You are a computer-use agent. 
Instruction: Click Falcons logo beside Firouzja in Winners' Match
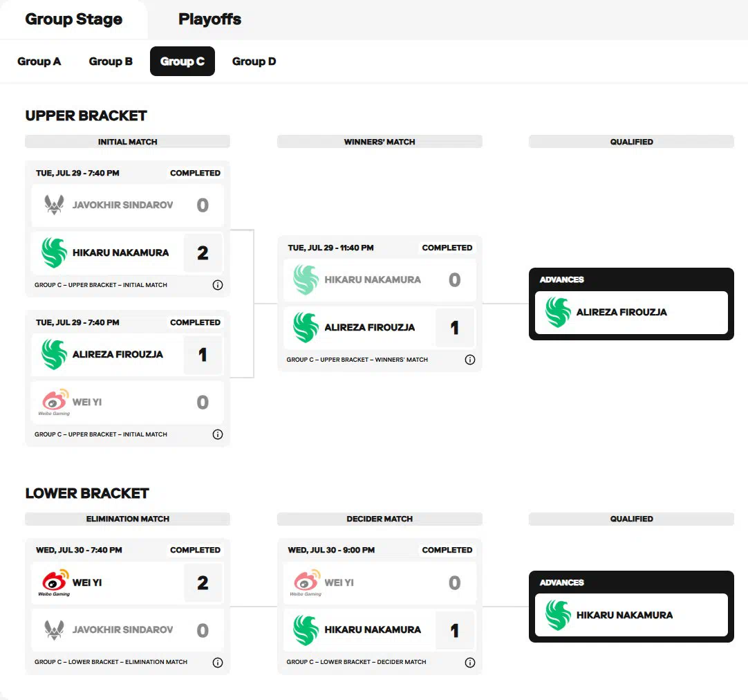point(306,327)
